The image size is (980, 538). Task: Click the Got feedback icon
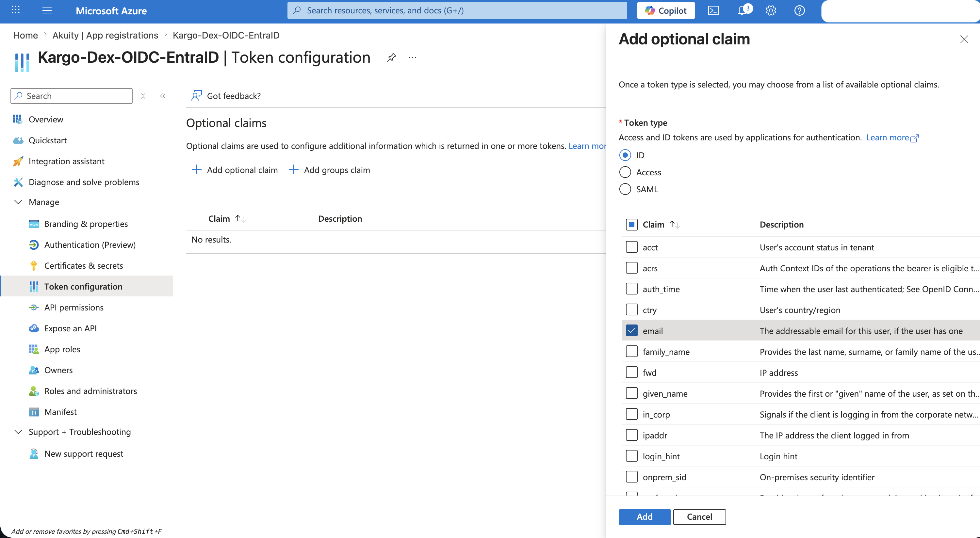point(196,95)
